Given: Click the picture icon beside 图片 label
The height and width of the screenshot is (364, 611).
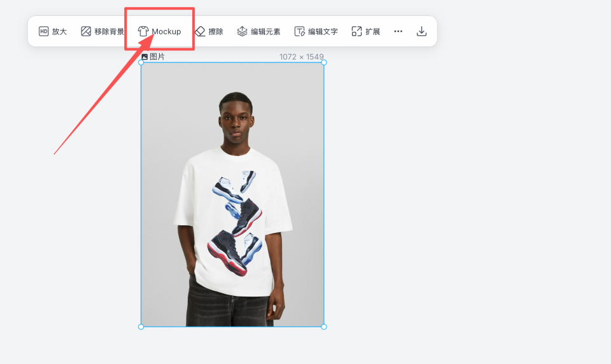Looking at the screenshot, I should pos(144,57).
